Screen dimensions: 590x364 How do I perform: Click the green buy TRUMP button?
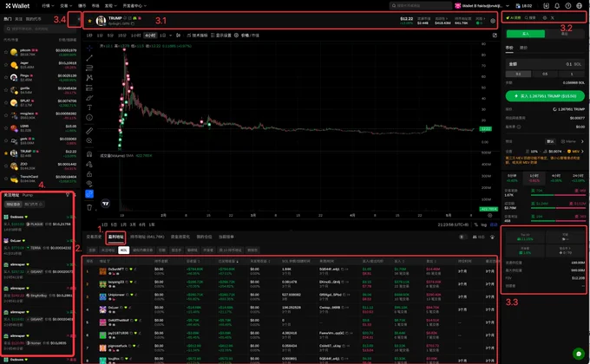click(545, 96)
